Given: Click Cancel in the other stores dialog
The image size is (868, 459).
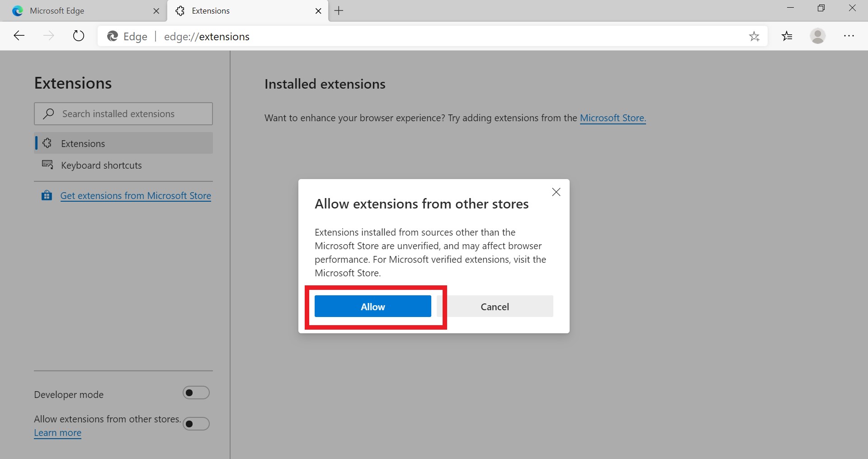Looking at the screenshot, I should 495,306.
